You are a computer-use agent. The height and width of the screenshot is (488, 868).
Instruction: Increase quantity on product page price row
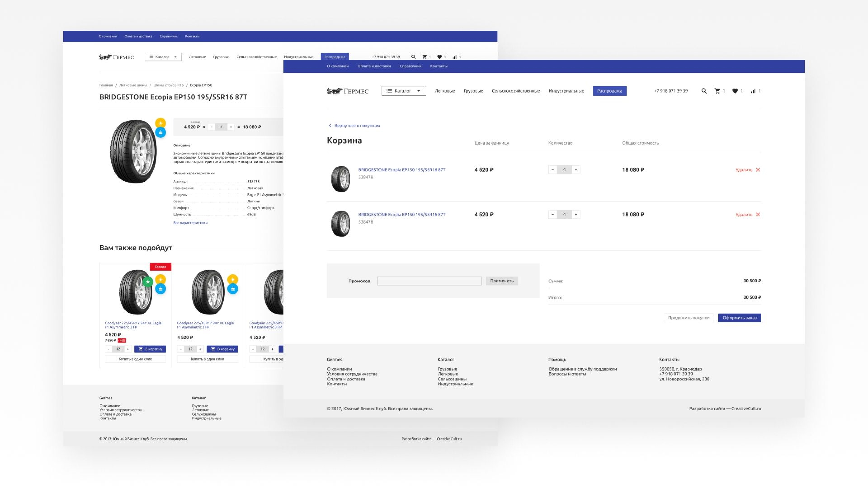[231, 127]
